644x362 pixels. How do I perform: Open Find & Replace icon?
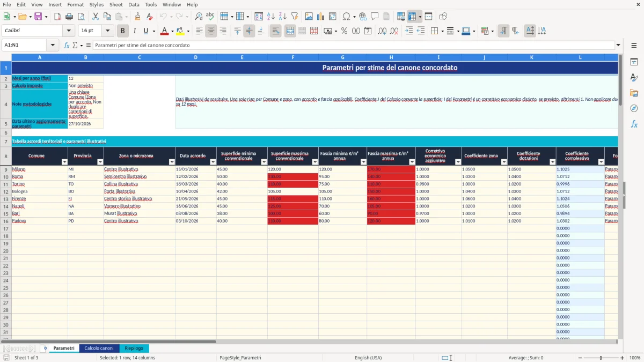pyautogui.click(x=199, y=17)
